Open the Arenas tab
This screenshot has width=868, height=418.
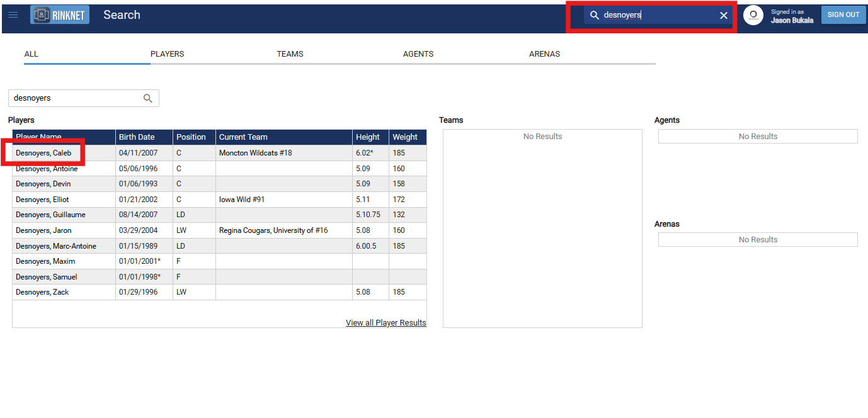[544, 54]
